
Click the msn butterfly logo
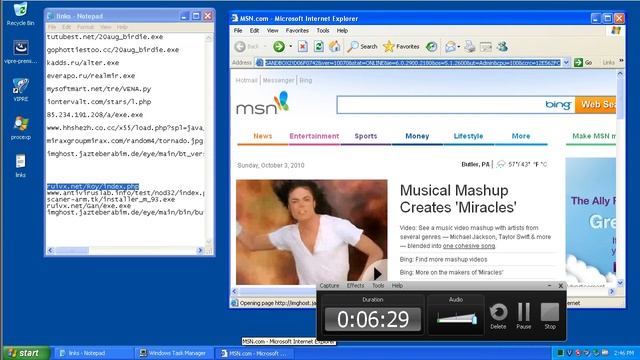click(262, 103)
